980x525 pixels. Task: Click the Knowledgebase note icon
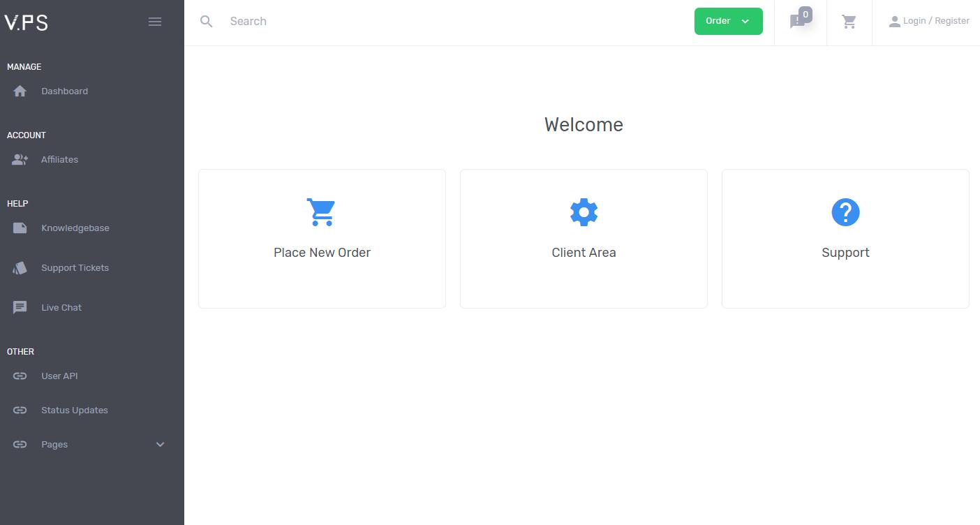[20, 228]
